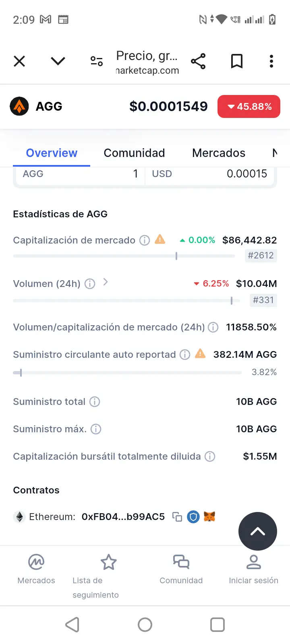Add token via MetaMask fox icon
Screen dimensions: 290x644
[x=209, y=516]
